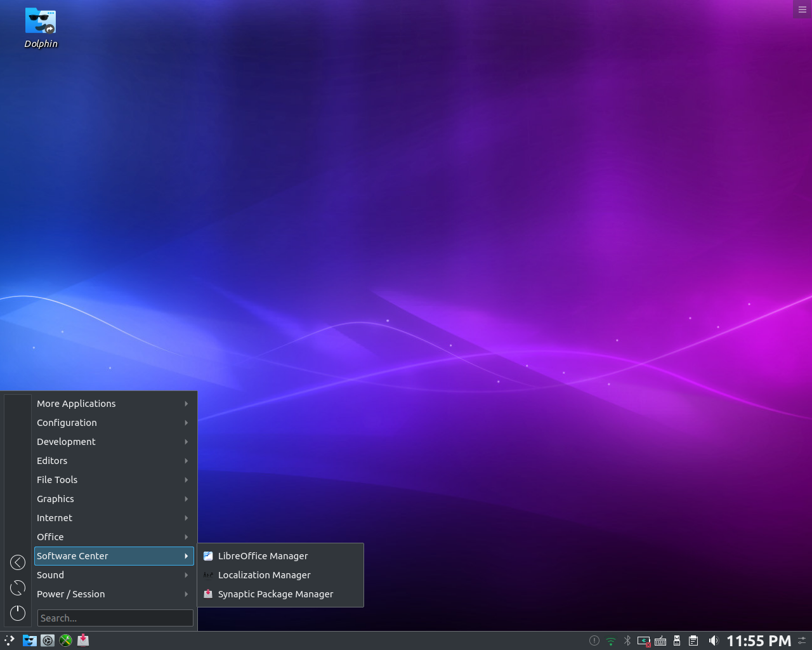The width and height of the screenshot is (812, 650).
Task: Launch Dolphin from the taskbar
Action: pyautogui.click(x=29, y=640)
